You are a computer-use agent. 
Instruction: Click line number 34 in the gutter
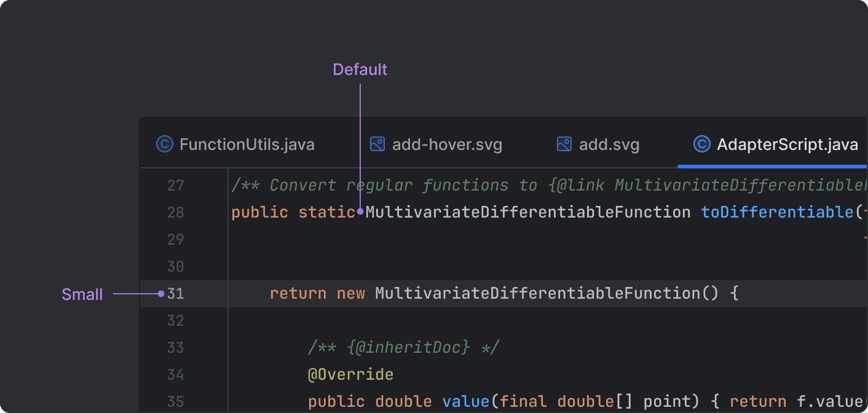(176, 375)
